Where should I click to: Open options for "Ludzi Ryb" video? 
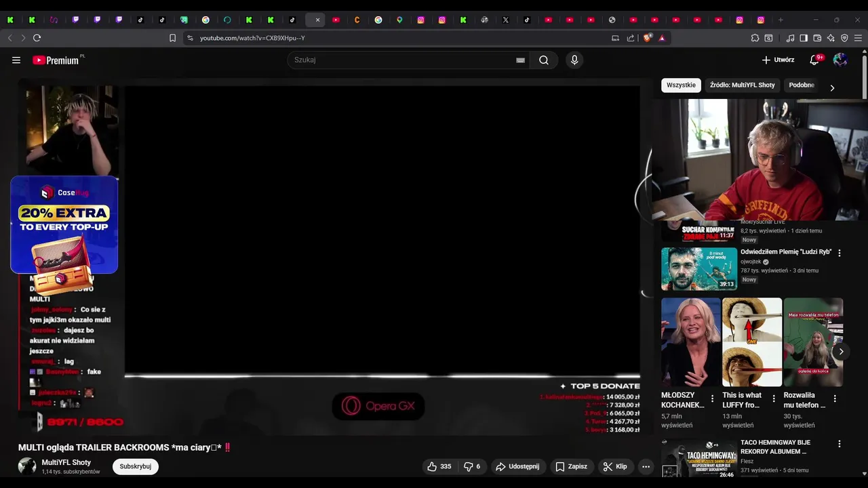[839, 253]
